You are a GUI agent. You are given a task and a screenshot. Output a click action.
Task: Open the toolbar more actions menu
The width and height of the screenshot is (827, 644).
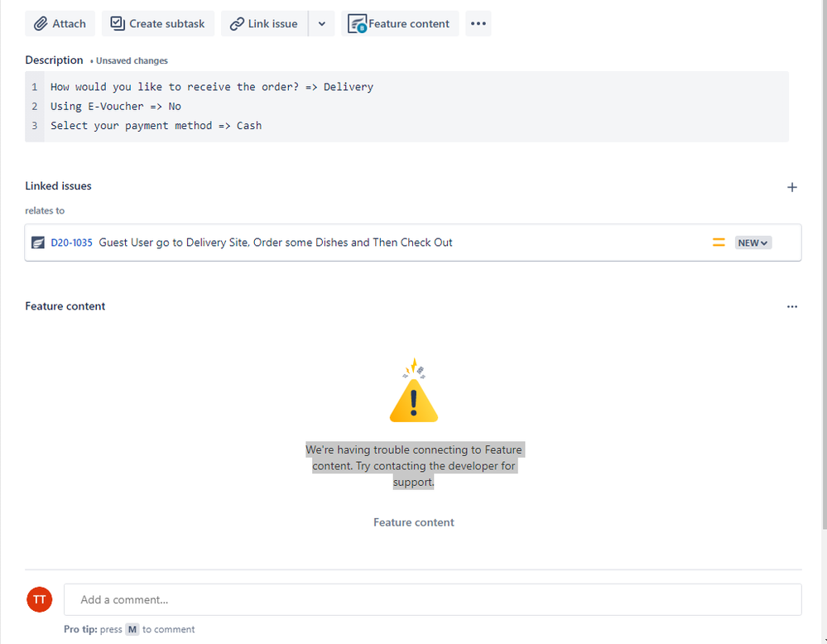click(478, 24)
